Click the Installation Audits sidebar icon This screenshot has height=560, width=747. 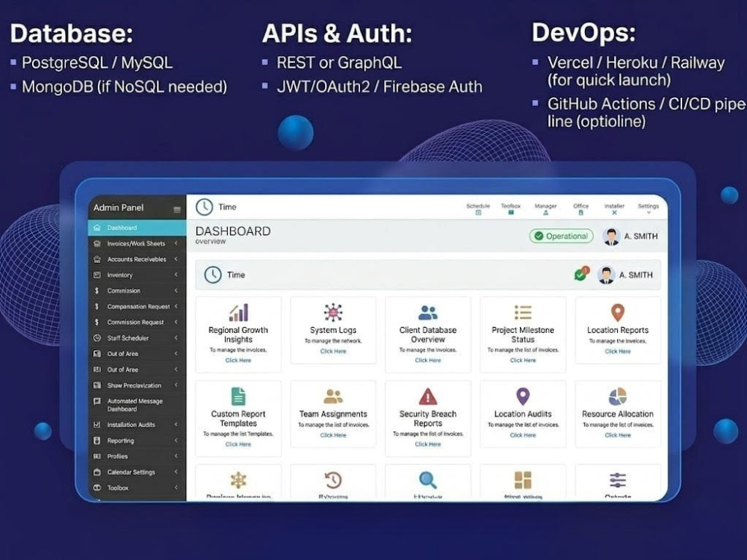[x=97, y=424]
